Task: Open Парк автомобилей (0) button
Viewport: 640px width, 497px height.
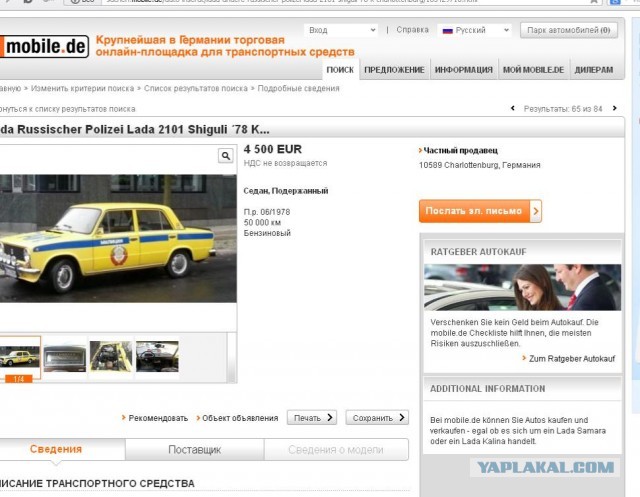Action: click(x=569, y=30)
